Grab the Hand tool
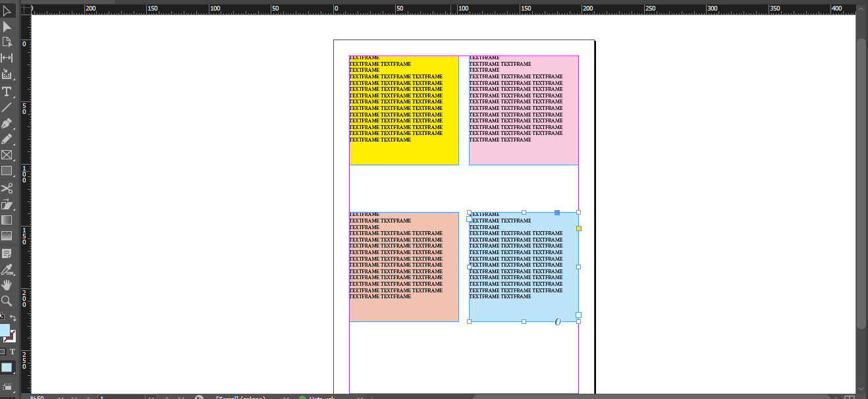The image size is (868, 399). [8, 284]
